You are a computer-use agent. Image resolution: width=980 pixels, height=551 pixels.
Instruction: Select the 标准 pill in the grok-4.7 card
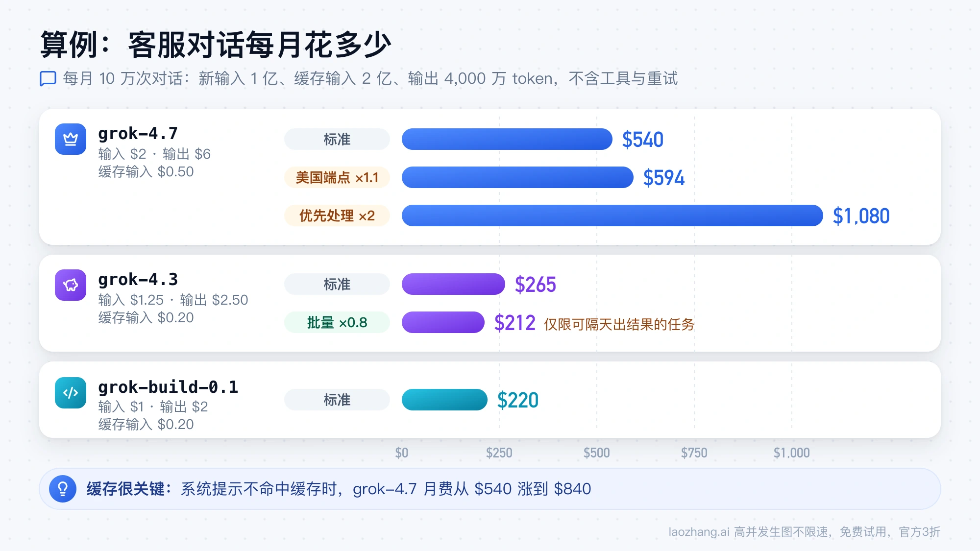coord(337,139)
